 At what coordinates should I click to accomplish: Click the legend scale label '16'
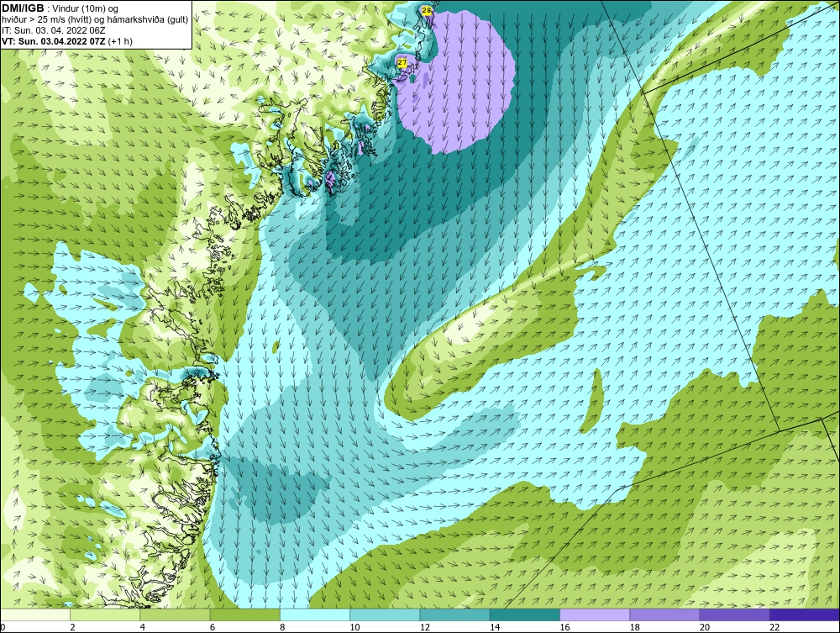[564, 628]
